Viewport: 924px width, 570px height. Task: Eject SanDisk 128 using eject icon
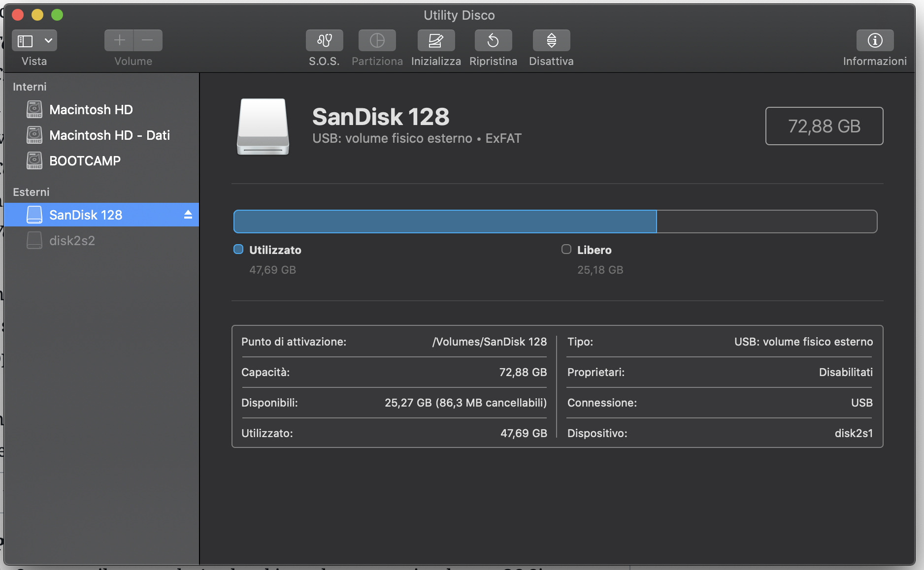coord(188,215)
